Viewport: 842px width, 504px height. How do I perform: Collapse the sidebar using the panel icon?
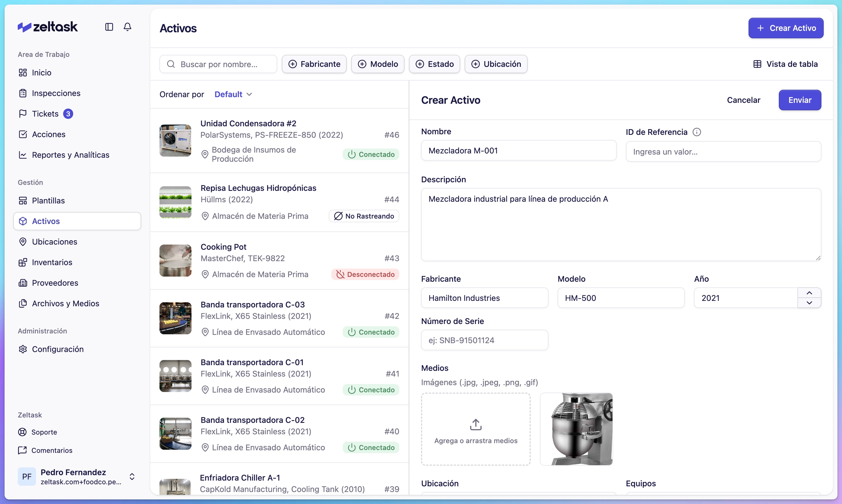(109, 27)
